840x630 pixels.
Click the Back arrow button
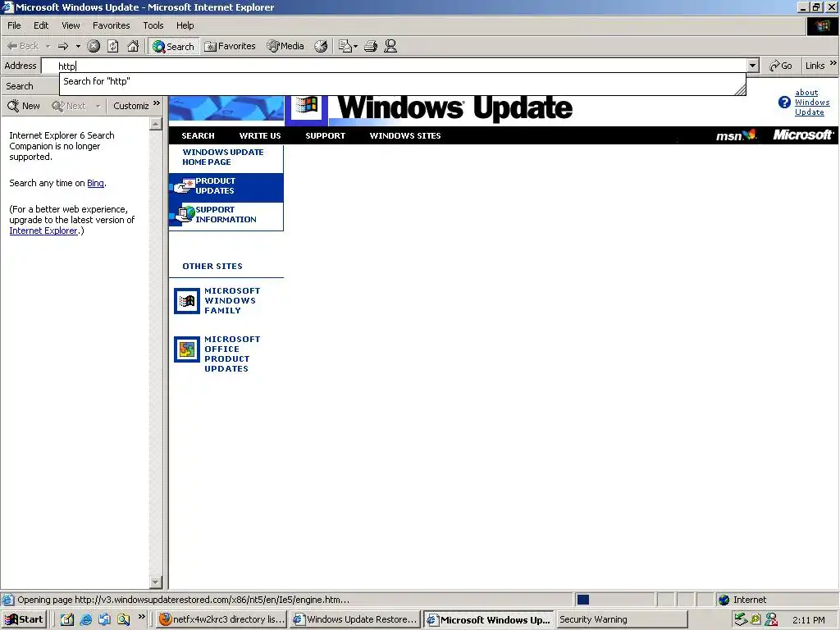(x=22, y=46)
